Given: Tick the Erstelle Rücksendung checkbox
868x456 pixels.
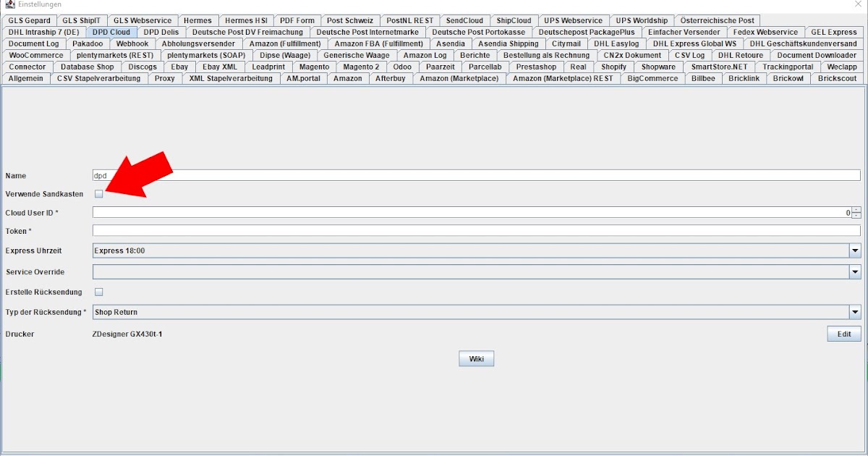Looking at the screenshot, I should coord(99,292).
